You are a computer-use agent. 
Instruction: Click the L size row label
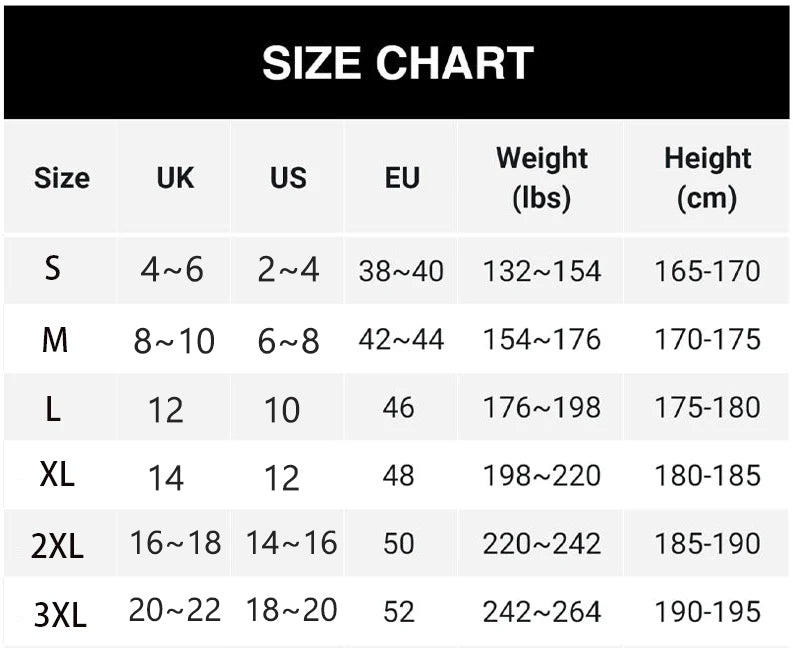(x=53, y=409)
